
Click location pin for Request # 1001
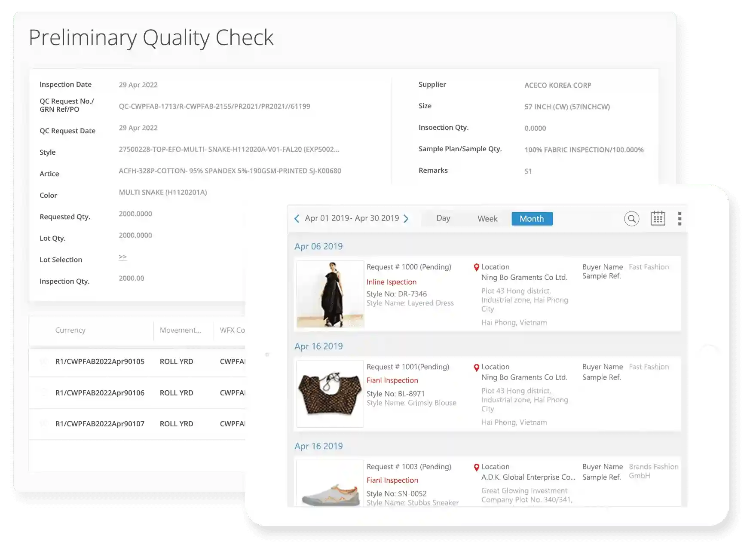[x=476, y=367]
